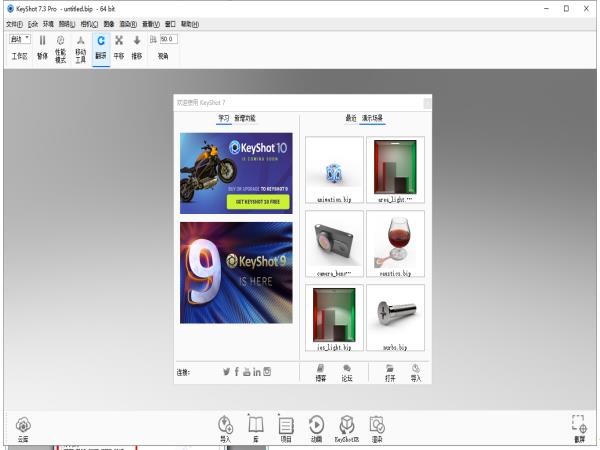The width and height of the screenshot is (600, 450).
Task: Switch to the 新增功能 tab
Action: [x=245, y=118]
